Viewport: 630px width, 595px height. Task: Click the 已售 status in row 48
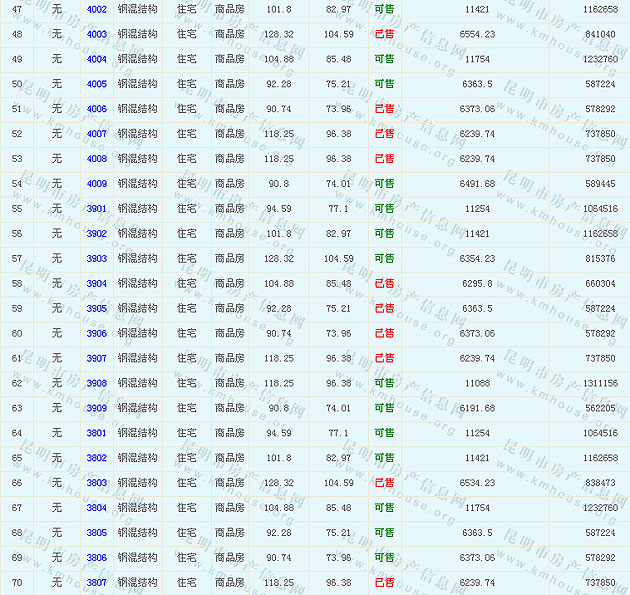pyautogui.click(x=384, y=34)
